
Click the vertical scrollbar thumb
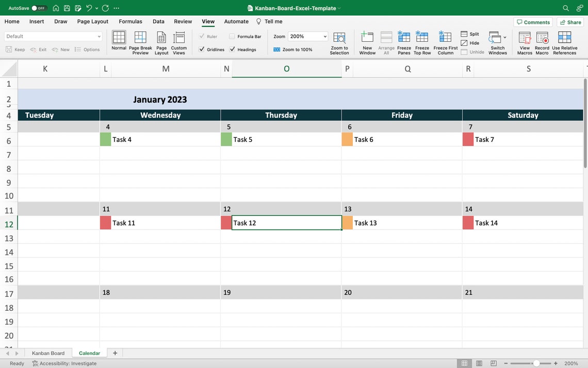pos(585,123)
